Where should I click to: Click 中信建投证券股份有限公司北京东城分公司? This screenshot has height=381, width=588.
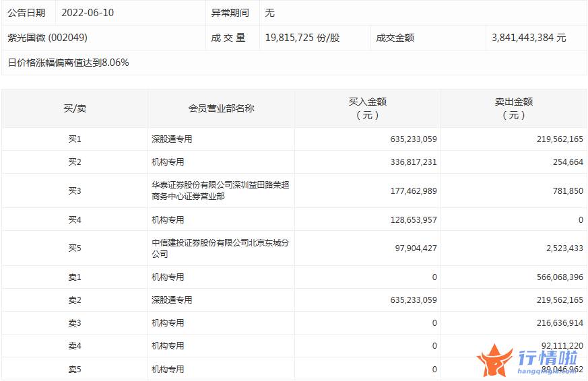tap(220, 248)
